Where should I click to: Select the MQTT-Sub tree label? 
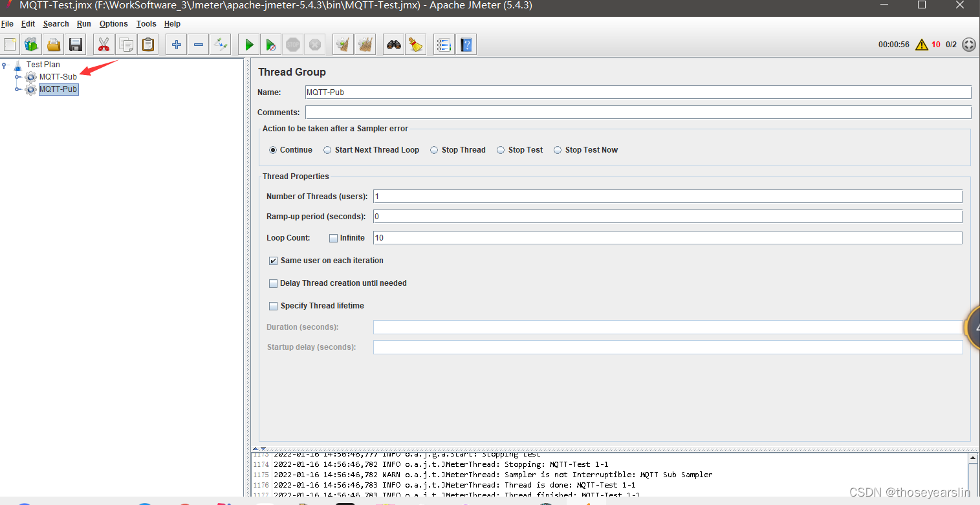58,77
